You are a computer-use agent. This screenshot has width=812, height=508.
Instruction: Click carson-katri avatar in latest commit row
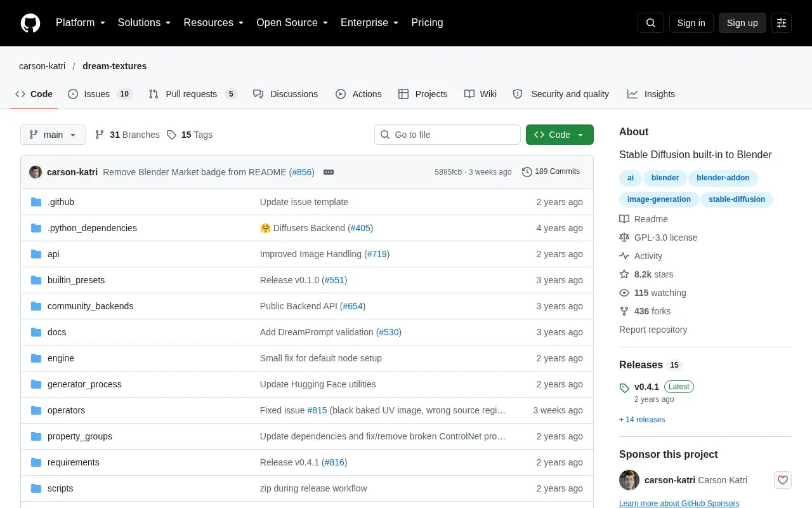tap(36, 172)
